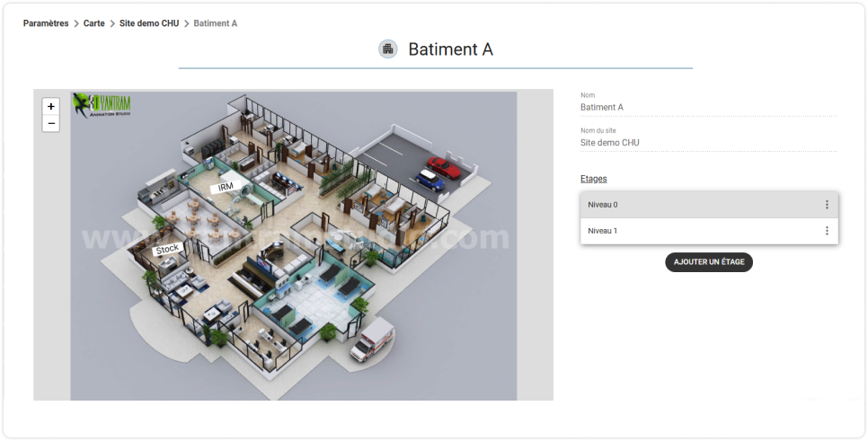Screen dimensions: 868x441
Task: Open Site demo CHU breadcrumb link
Action: coord(149,23)
